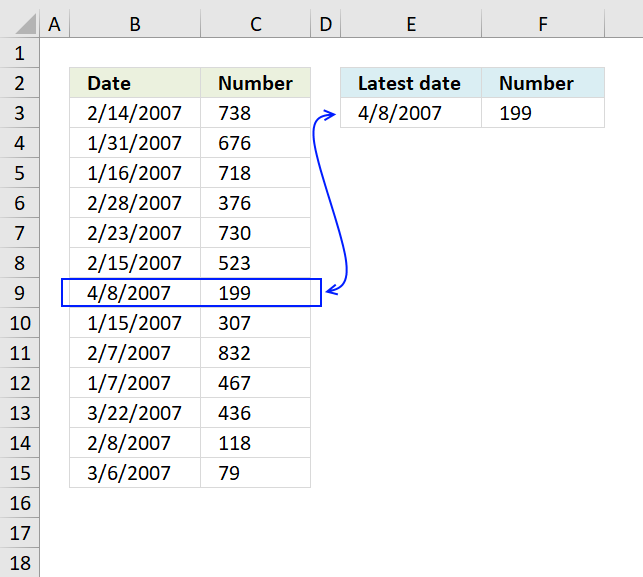Select column B header
This screenshot has width=643, height=577.
tap(135, 24)
